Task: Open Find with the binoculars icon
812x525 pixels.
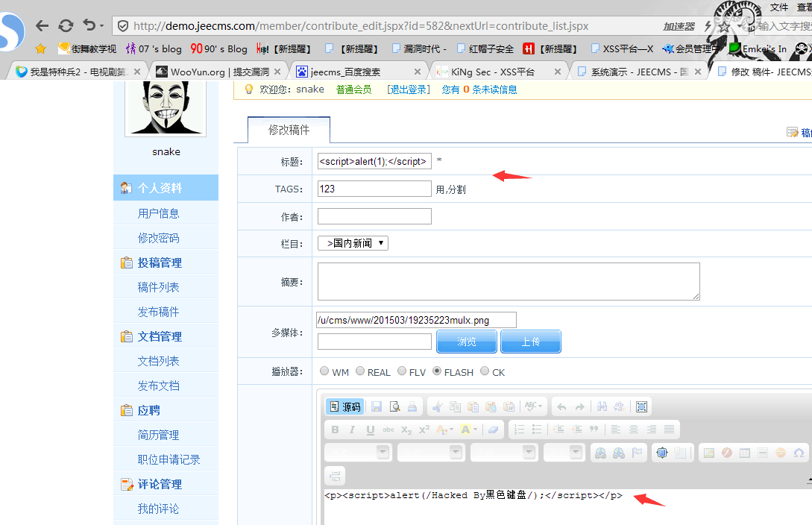Action: pyautogui.click(x=602, y=407)
